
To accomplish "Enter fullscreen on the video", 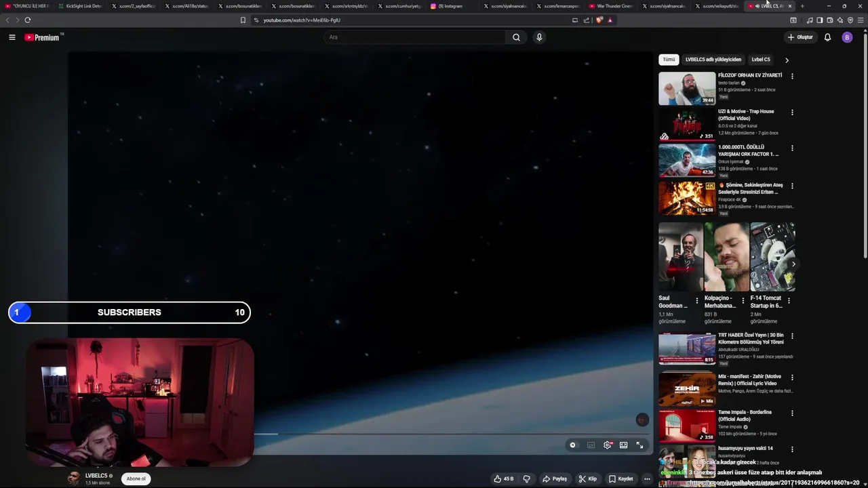I will [x=639, y=445].
